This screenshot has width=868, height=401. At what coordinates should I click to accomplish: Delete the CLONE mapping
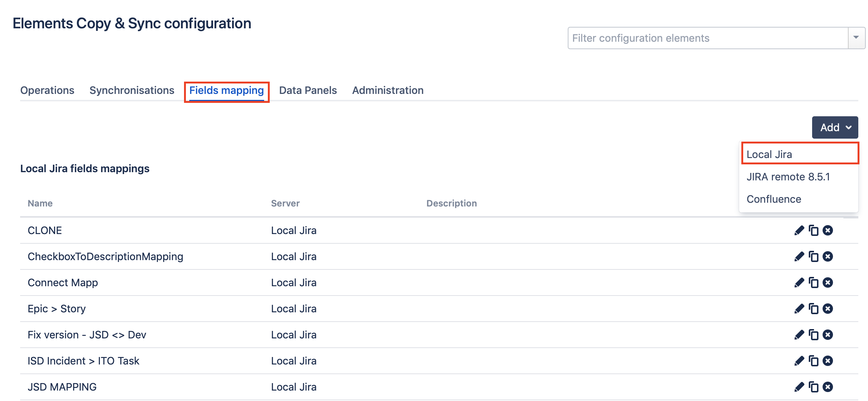[x=828, y=231]
